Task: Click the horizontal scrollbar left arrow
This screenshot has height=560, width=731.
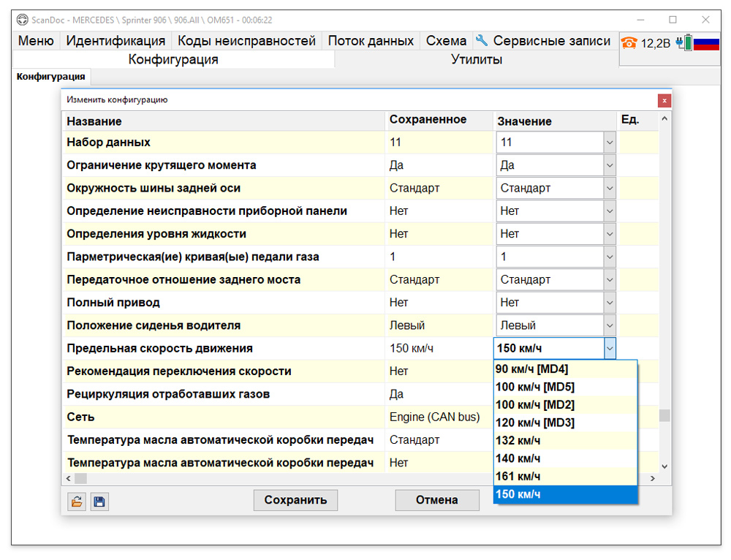Action: coord(69,478)
